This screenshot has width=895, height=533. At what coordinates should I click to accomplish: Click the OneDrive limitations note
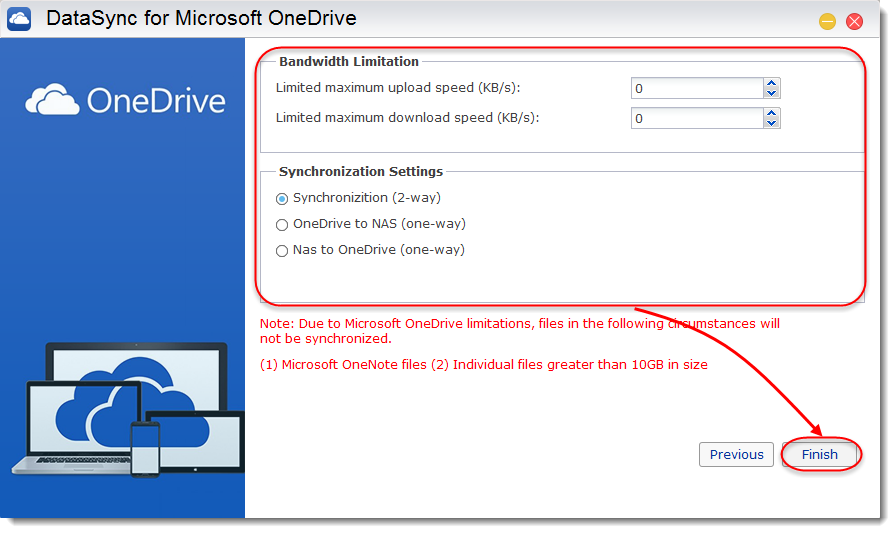(519, 331)
